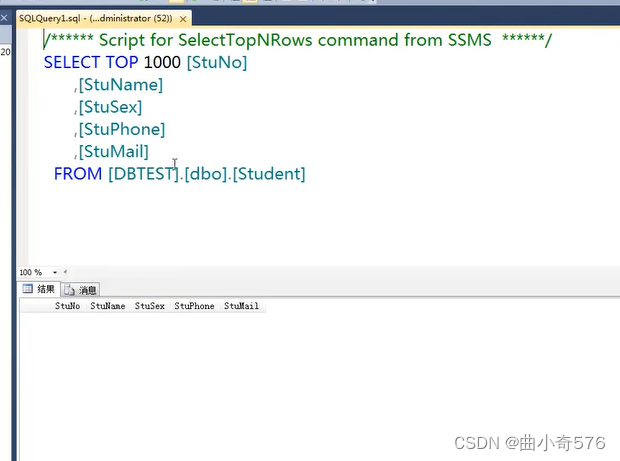The height and width of the screenshot is (461, 620).
Task: Click the StuNo column header
Action: (67, 306)
